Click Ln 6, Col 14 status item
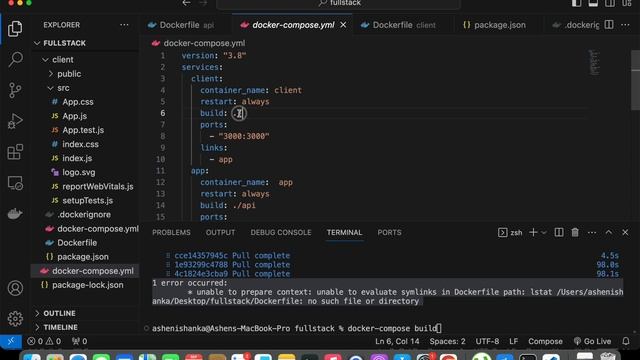The width and height of the screenshot is (640, 360). [x=397, y=341]
